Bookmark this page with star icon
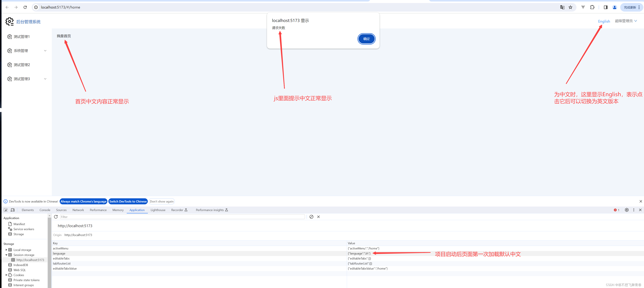Viewport: 644px width, 288px height. click(570, 7)
